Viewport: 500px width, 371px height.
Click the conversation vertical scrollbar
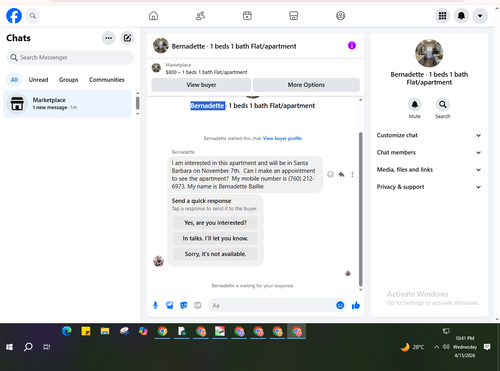pos(360,209)
